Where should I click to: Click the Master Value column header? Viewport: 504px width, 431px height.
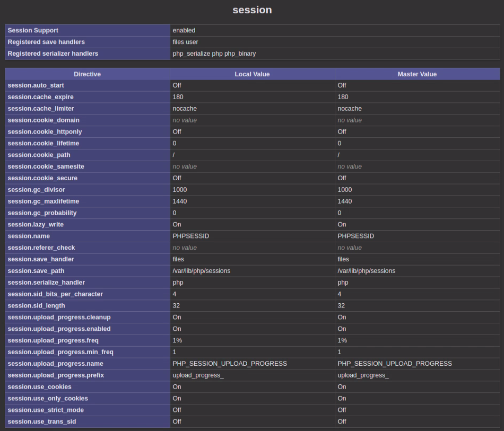417,74
